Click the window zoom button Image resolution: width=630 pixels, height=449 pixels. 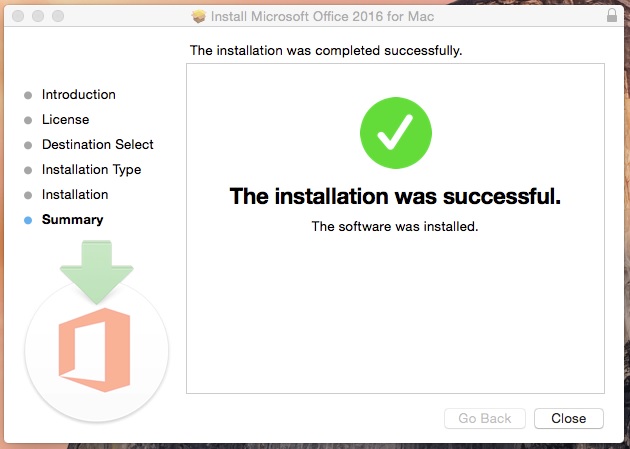tap(58, 16)
